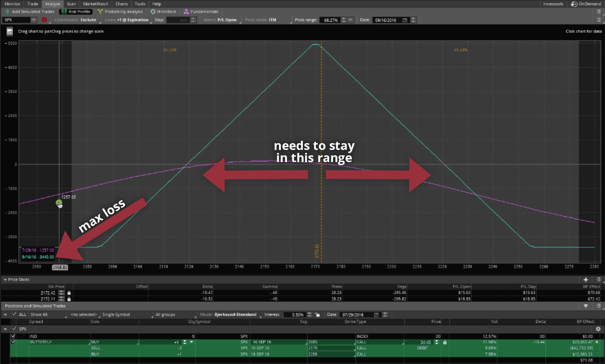Click the chart date field 09/16/2016
Image resolution: width=605 pixels, height=364 pixels.
pos(387,20)
